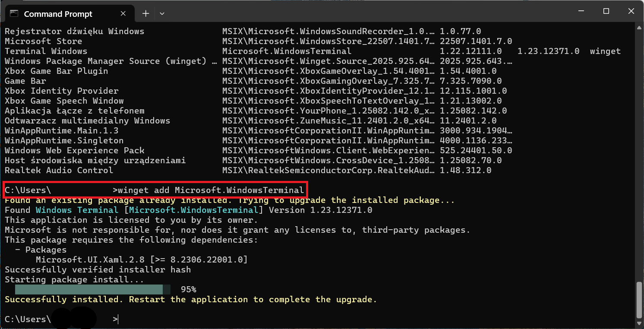Select the Command Prompt tab title
Screen dimensions: 644x329
[58, 14]
